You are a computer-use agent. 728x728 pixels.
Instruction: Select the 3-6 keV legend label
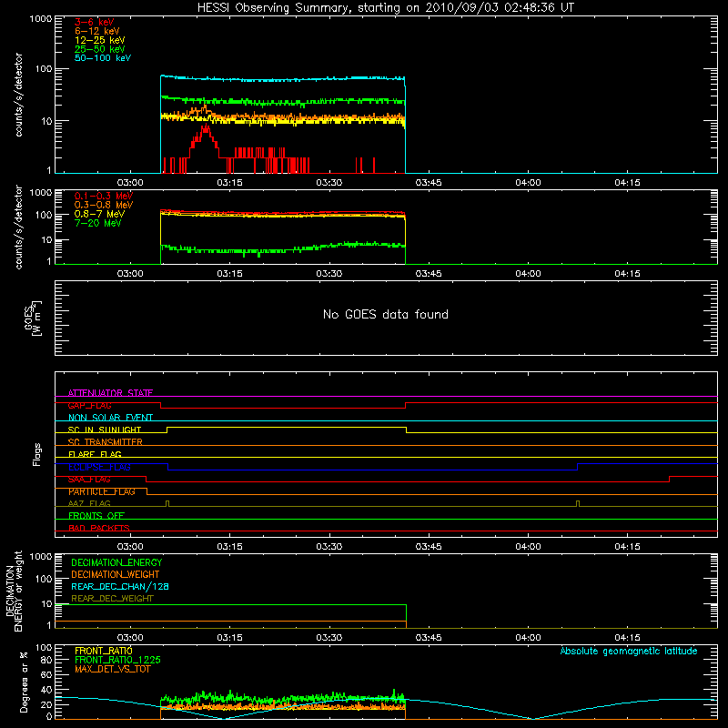[x=95, y=22]
